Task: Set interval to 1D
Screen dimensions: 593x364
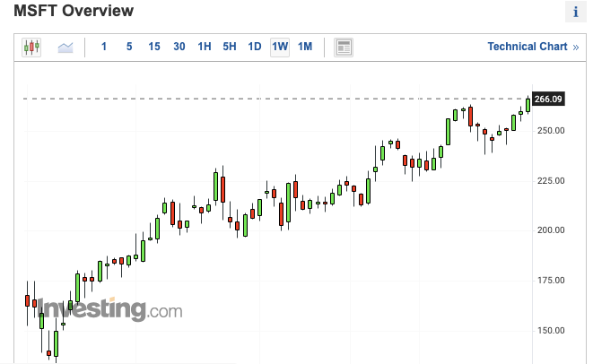Action: pos(255,47)
